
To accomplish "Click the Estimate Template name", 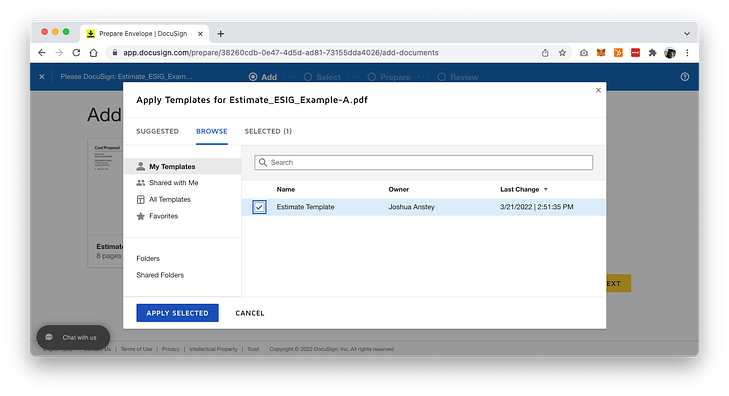I will 305,207.
